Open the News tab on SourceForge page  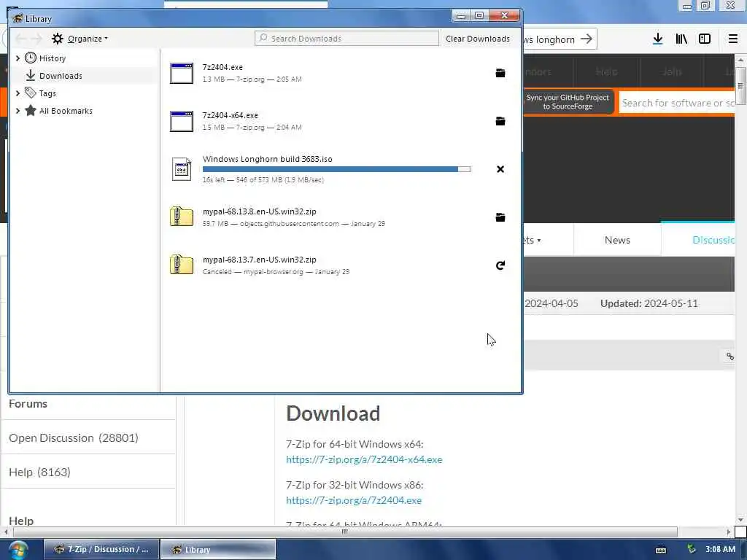pos(617,240)
